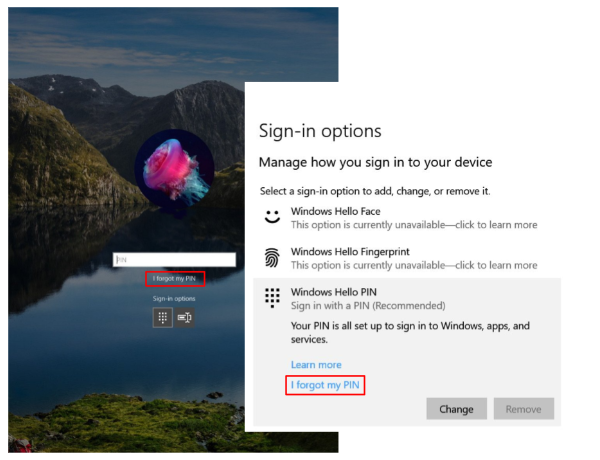The width and height of the screenshot is (600, 460).
Task: Click the 'Sign-in options' page title
Action: [x=320, y=131]
